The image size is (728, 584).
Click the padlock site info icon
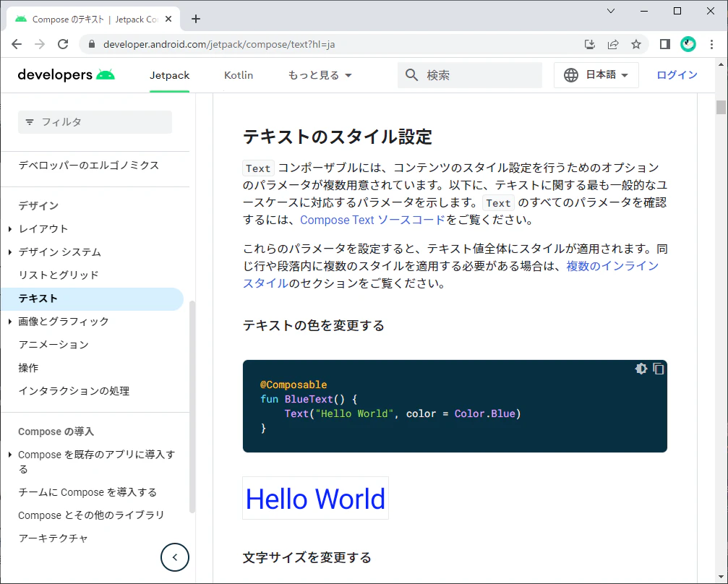pyautogui.click(x=92, y=44)
